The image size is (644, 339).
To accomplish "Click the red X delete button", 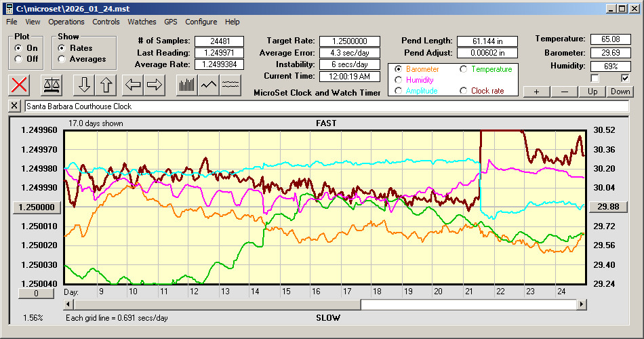I will (x=20, y=85).
